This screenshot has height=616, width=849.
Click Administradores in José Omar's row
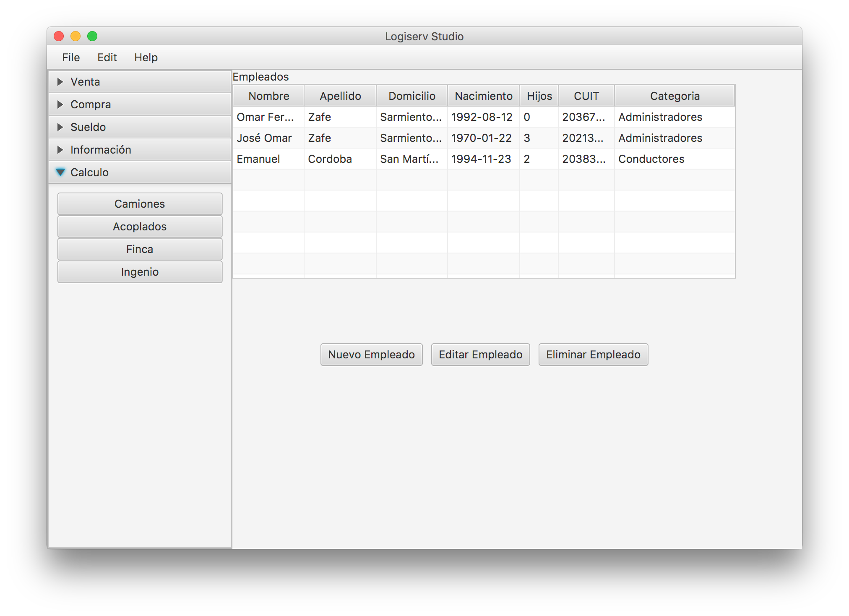coord(675,138)
